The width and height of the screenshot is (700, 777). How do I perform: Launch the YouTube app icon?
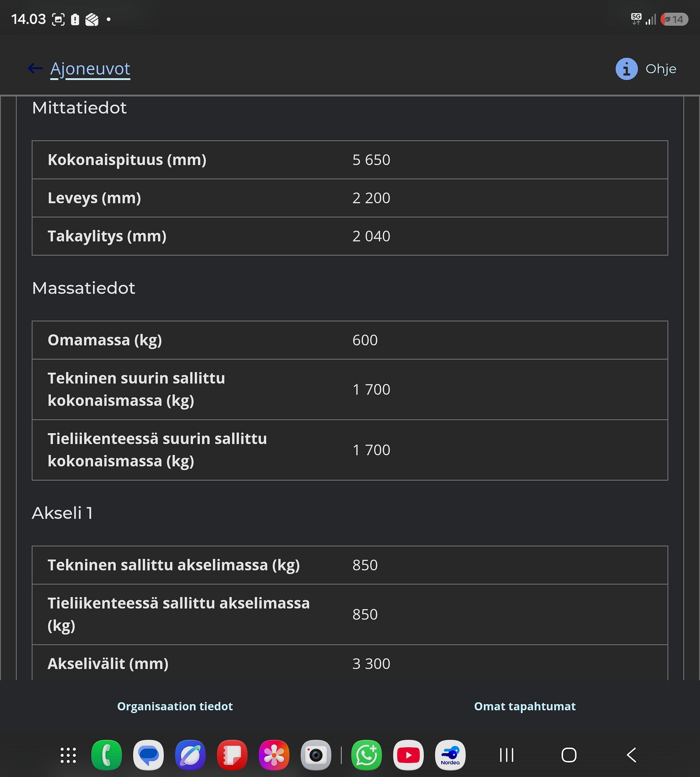tap(408, 755)
